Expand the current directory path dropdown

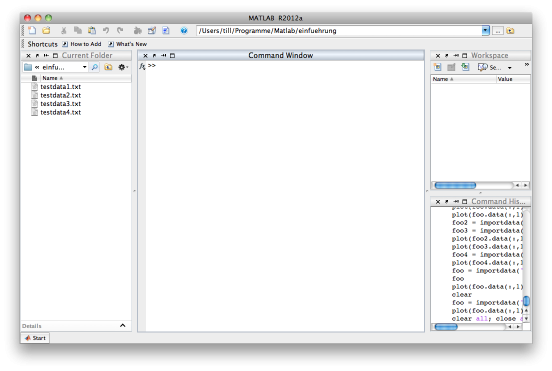pyautogui.click(x=485, y=31)
